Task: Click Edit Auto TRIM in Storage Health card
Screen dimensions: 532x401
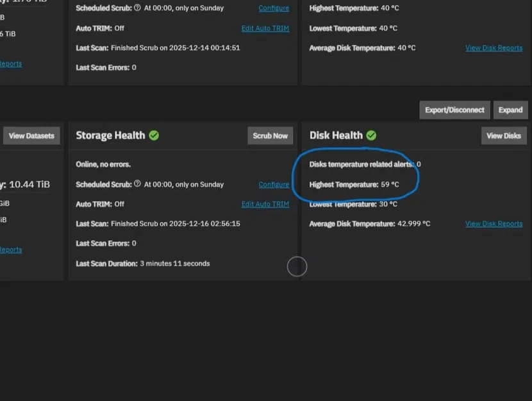Action: (x=265, y=204)
